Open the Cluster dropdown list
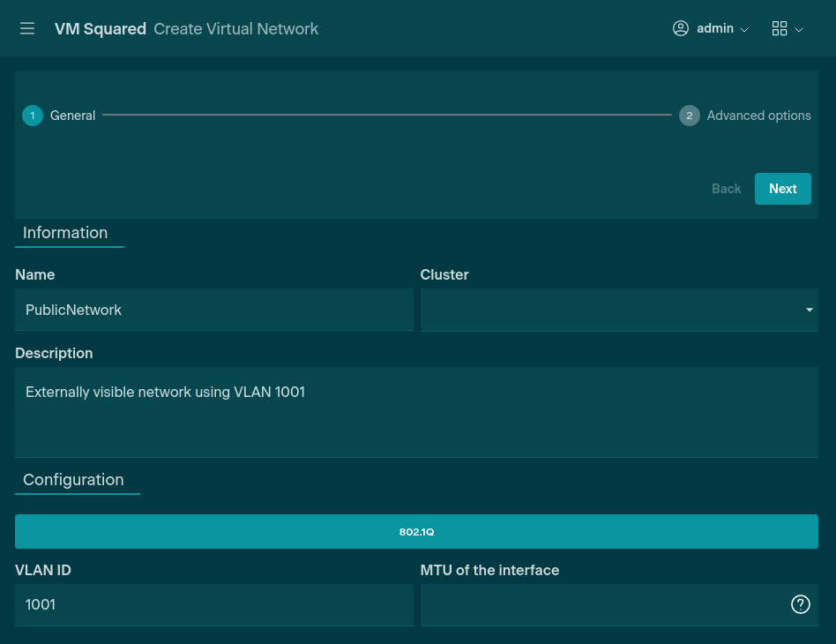This screenshot has width=836, height=644. (x=619, y=310)
